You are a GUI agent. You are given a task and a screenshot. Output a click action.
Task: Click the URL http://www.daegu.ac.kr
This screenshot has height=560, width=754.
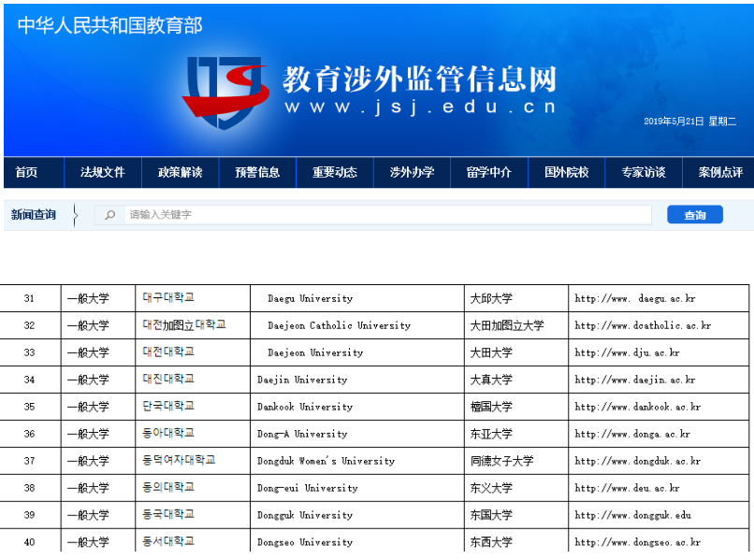(x=635, y=298)
